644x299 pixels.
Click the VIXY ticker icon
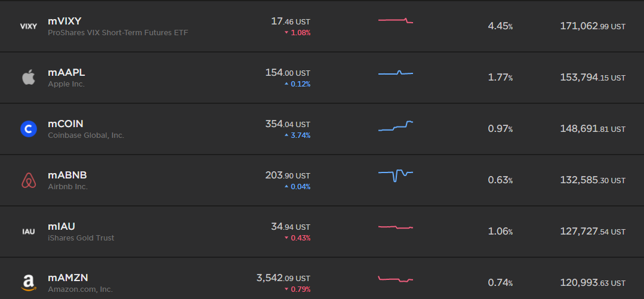(28, 26)
